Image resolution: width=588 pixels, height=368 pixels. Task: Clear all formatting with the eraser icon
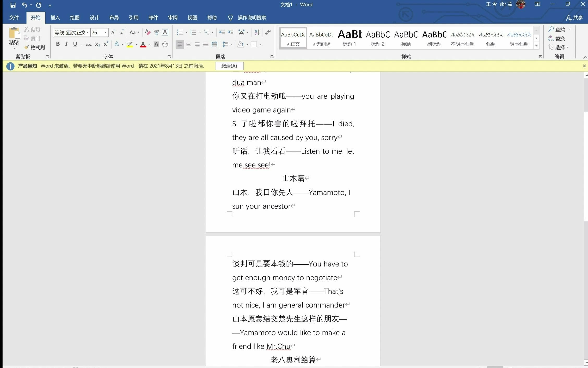click(148, 32)
